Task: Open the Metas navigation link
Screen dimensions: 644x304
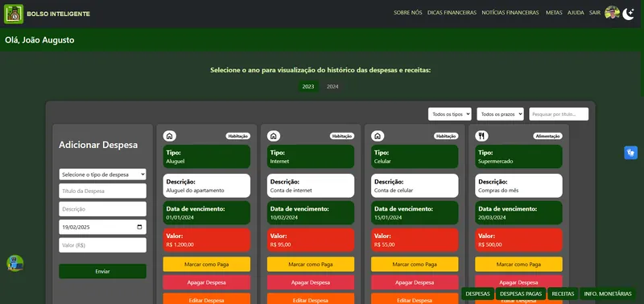Action: [554, 13]
